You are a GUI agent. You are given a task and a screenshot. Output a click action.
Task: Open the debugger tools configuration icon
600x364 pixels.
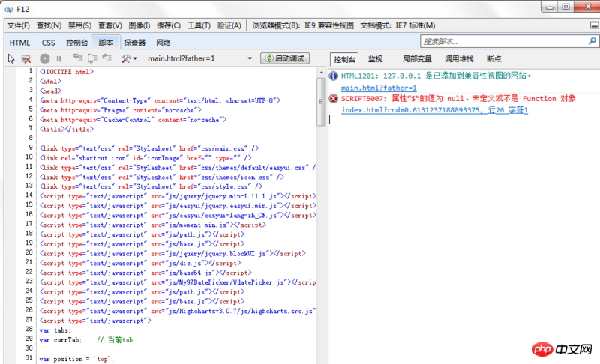tap(129, 58)
